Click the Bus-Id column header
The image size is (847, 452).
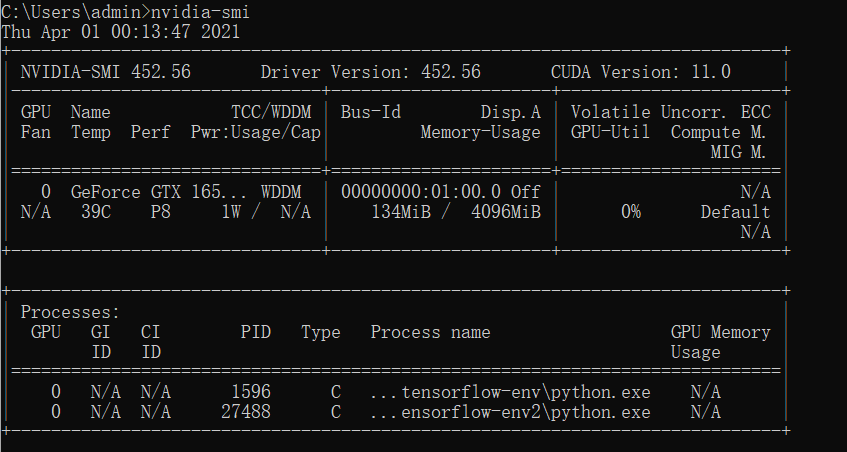tap(371, 112)
